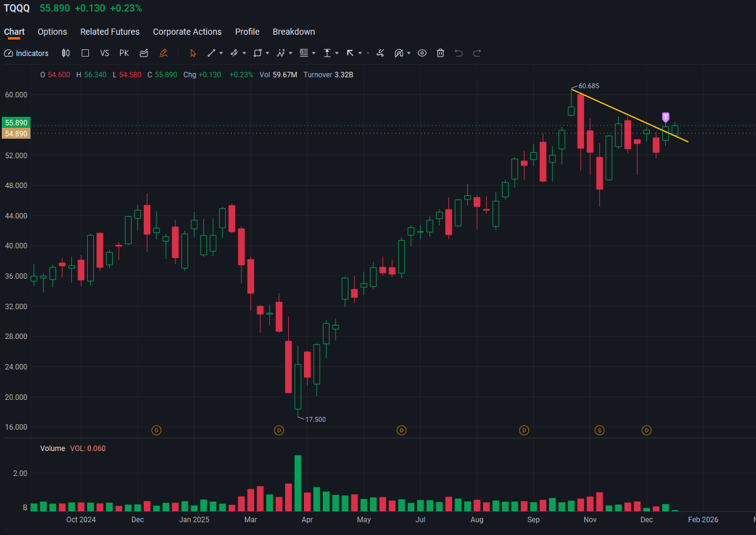Viewport: 756px width, 535px height.
Task: Select the yellow descending trendline
Action: coord(630,116)
